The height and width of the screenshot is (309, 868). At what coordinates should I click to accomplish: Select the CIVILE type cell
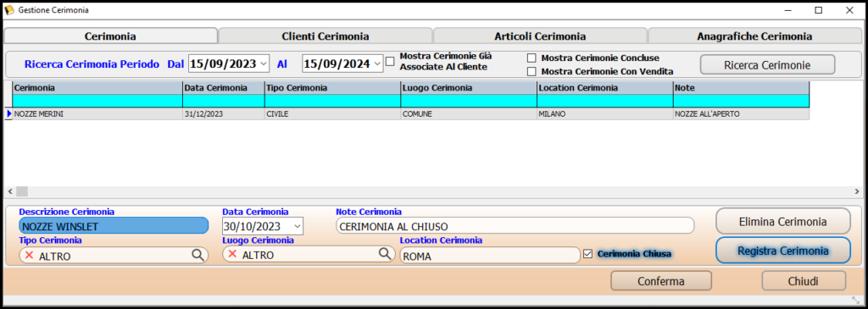coord(332,114)
